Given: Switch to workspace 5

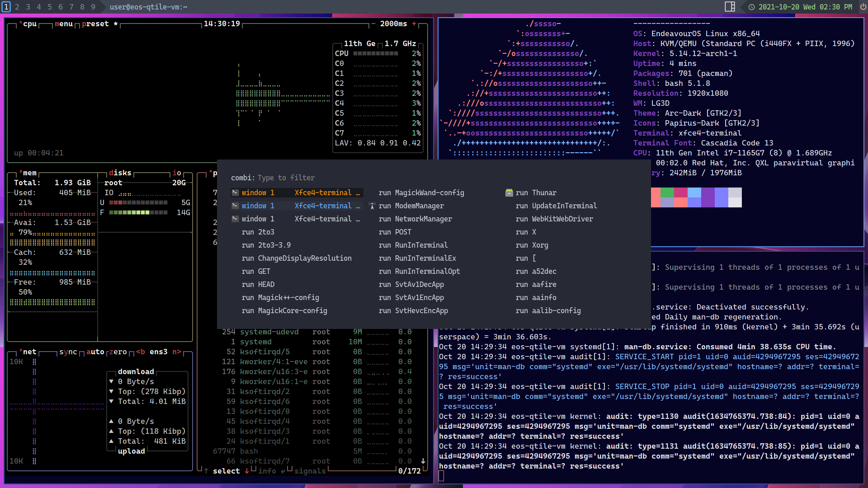Looking at the screenshot, I should coord(50,7).
